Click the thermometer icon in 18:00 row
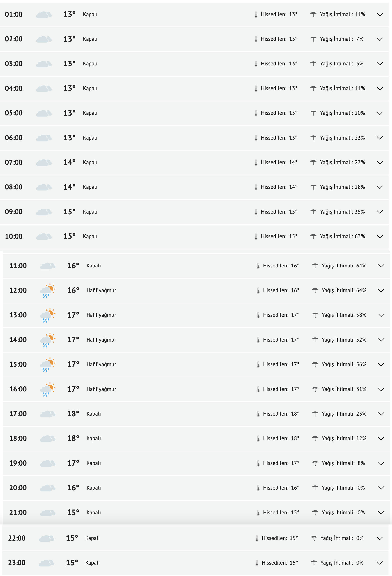Image resolution: width=392 pixels, height=576 pixels. coord(258,439)
